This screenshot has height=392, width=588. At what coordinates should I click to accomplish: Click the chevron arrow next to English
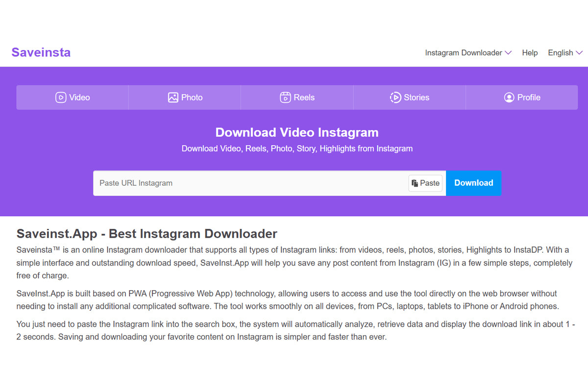(579, 53)
